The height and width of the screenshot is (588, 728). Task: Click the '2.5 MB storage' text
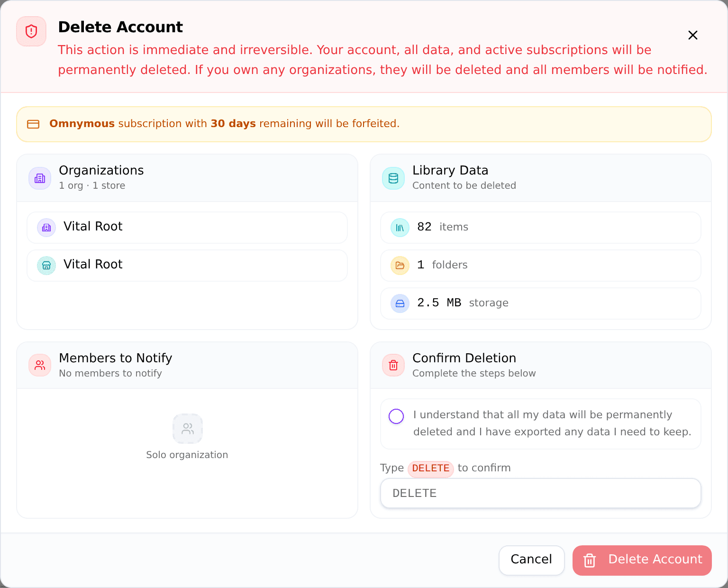[x=463, y=303]
